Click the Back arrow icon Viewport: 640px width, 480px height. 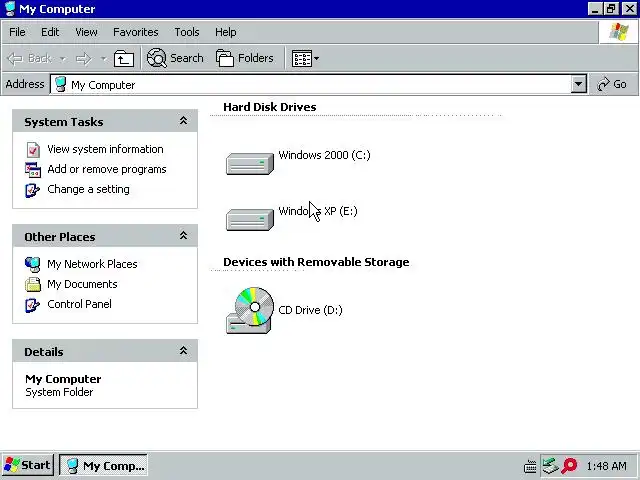click(x=15, y=59)
